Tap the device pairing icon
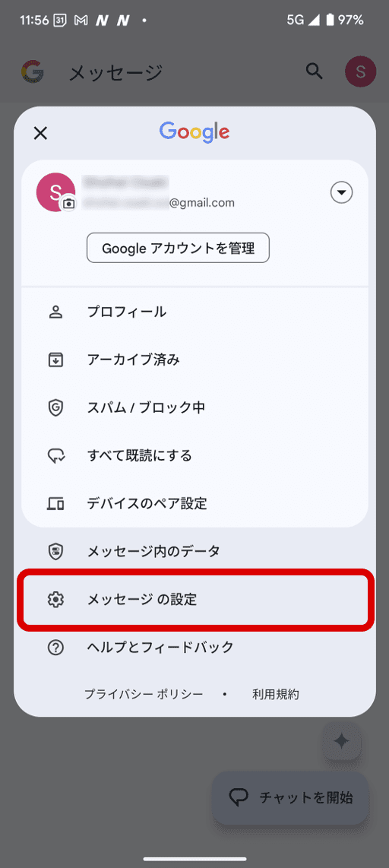This screenshot has width=389, height=868. 55,504
